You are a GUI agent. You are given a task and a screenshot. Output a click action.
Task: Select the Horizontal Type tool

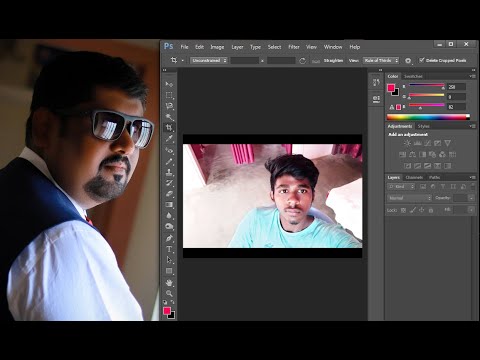click(x=169, y=249)
